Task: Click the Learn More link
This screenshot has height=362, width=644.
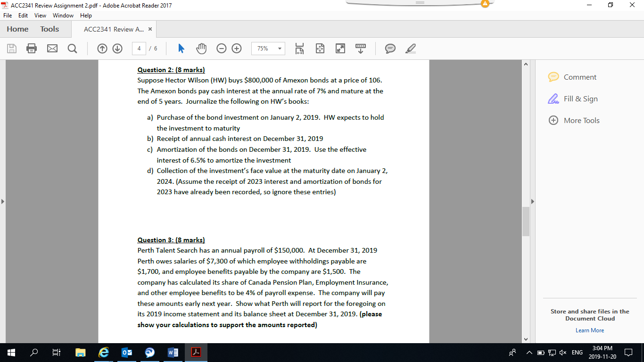Action: click(x=589, y=330)
